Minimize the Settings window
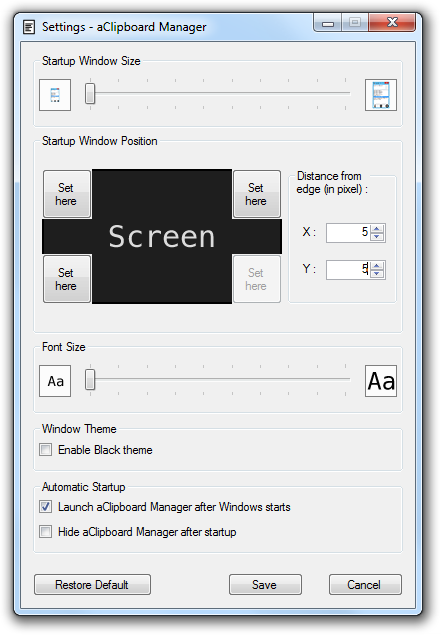Screen dimensions: 441x635 (328, 23)
